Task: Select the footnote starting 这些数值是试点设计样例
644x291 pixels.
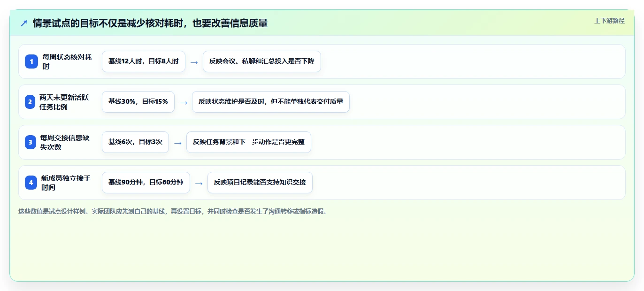Action: (x=173, y=211)
